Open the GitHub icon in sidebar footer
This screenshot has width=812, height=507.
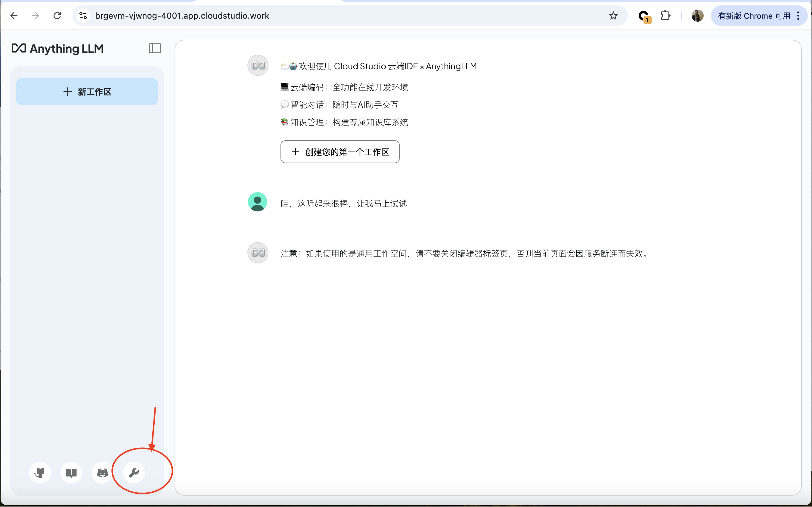point(40,472)
